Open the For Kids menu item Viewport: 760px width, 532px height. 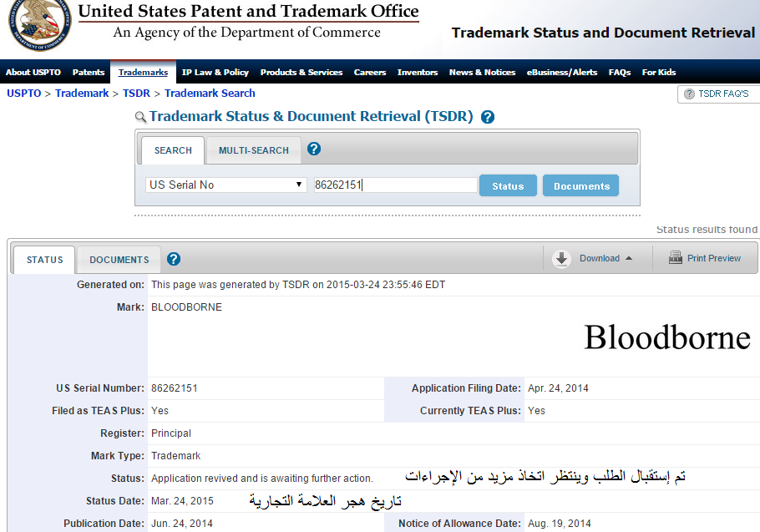pos(659,72)
